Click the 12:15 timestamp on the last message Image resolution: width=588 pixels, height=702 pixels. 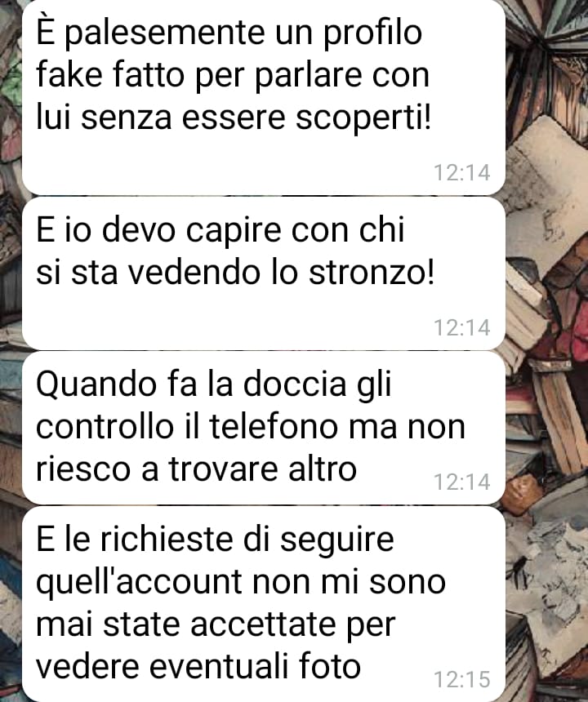462,680
